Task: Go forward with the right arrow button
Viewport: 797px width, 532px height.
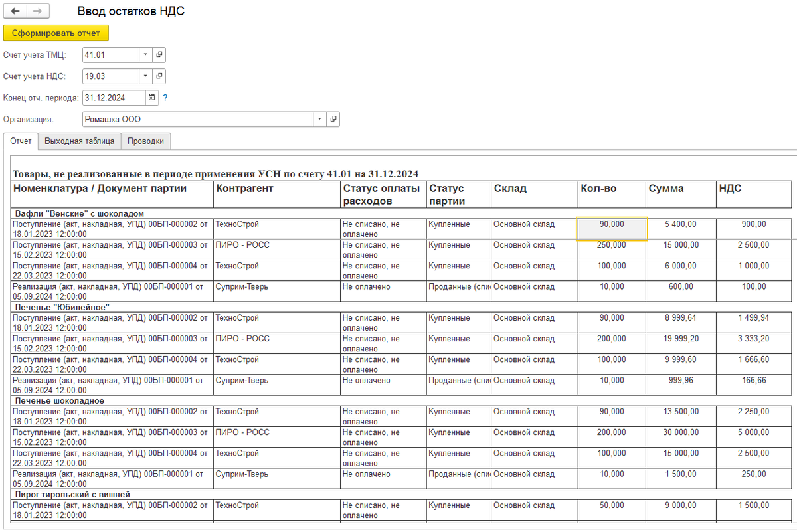Action: pyautogui.click(x=37, y=11)
